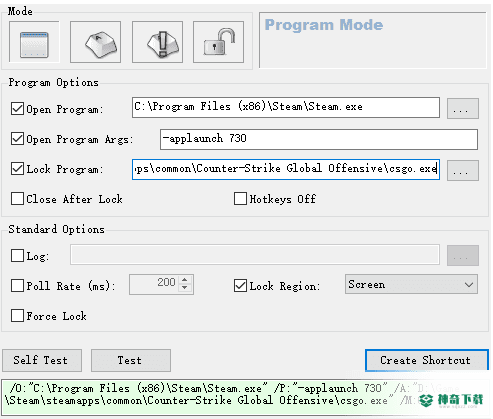Viewport: 493px width, 419px height.
Task: Uncheck the Open Program Args checkbox
Action: pyautogui.click(x=17, y=138)
